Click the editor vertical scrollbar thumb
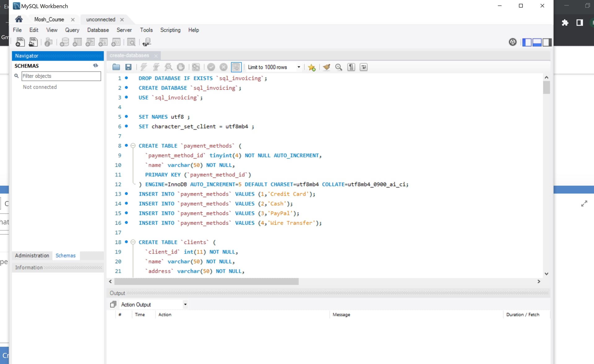 coord(546,87)
